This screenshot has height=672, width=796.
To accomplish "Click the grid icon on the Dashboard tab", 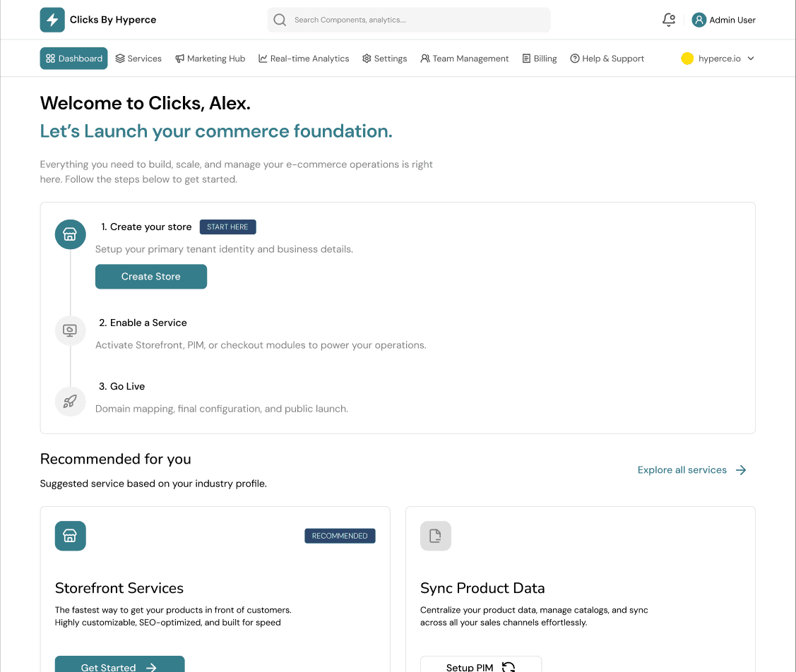I will click(x=51, y=58).
